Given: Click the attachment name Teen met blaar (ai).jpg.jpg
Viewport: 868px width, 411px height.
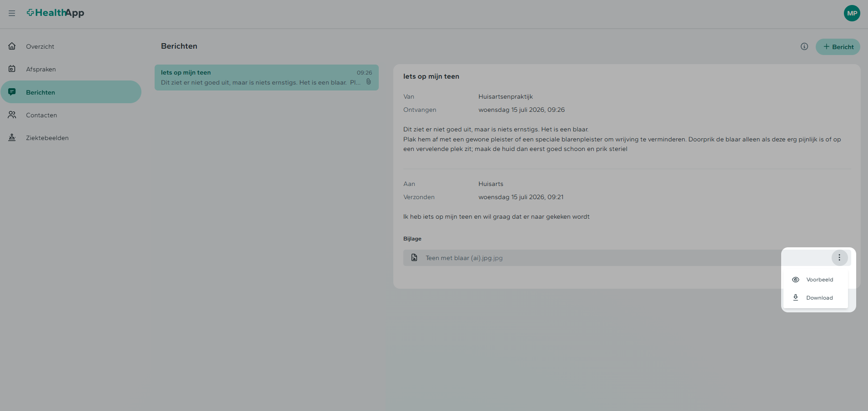Looking at the screenshot, I should [x=464, y=258].
